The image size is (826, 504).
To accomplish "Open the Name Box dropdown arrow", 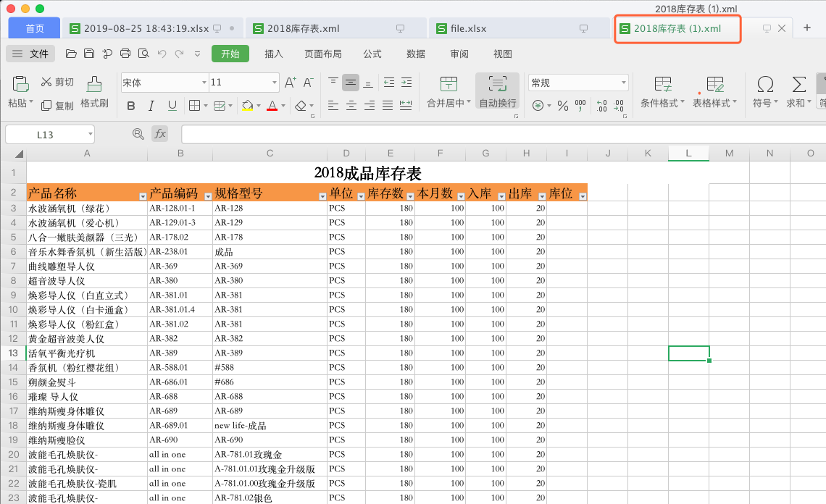I will pos(90,134).
